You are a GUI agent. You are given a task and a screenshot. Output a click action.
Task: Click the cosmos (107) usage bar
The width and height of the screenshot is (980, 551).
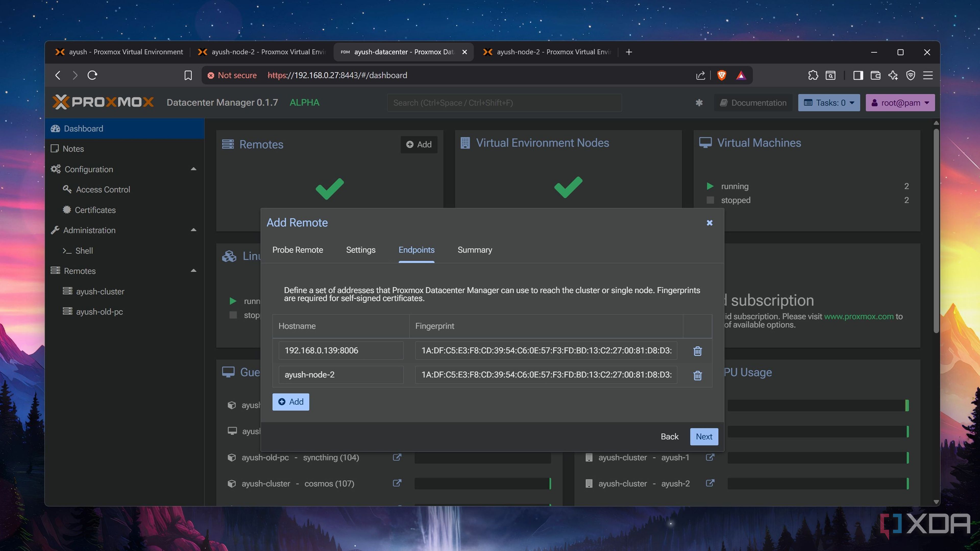coord(483,483)
